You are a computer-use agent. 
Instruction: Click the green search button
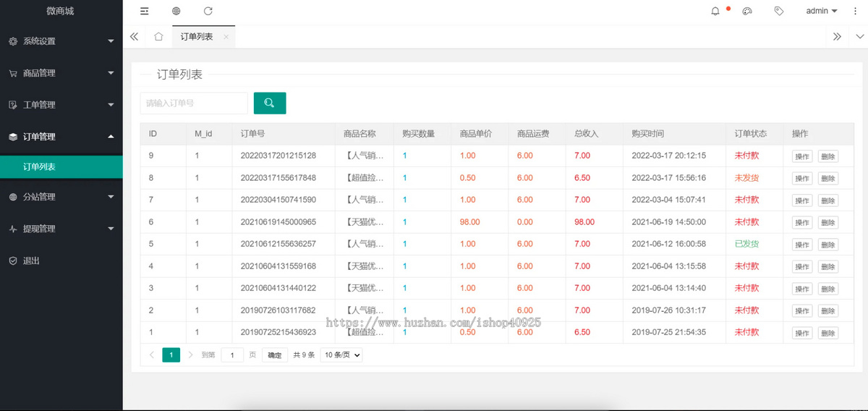pyautogui.click(x=270, y=103)
